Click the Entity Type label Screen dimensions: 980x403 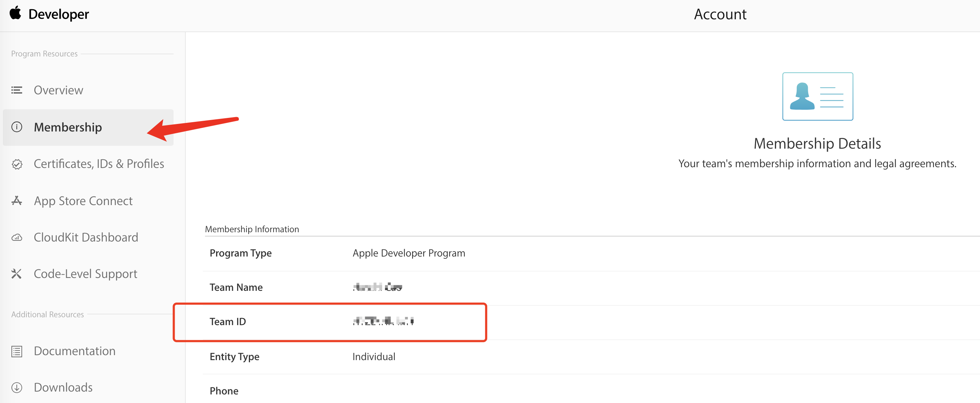234,357
